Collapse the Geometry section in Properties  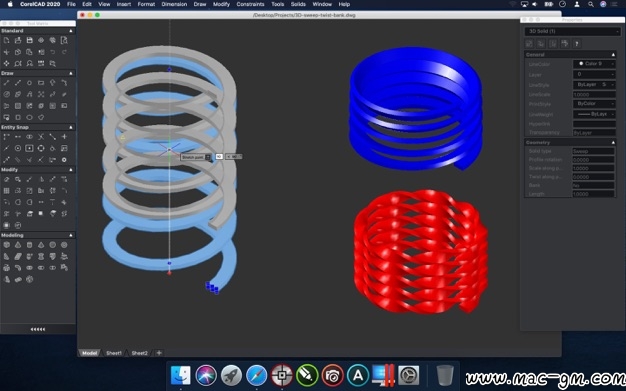tap(613, 142)
